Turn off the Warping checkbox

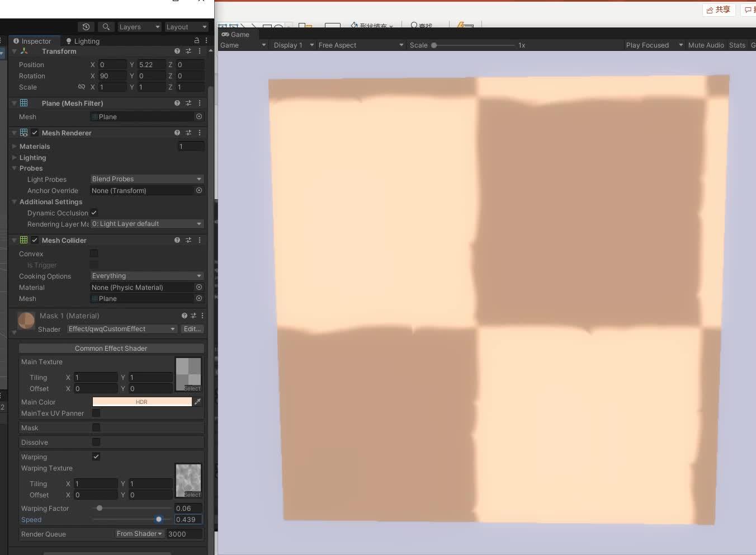coord(96,457)
